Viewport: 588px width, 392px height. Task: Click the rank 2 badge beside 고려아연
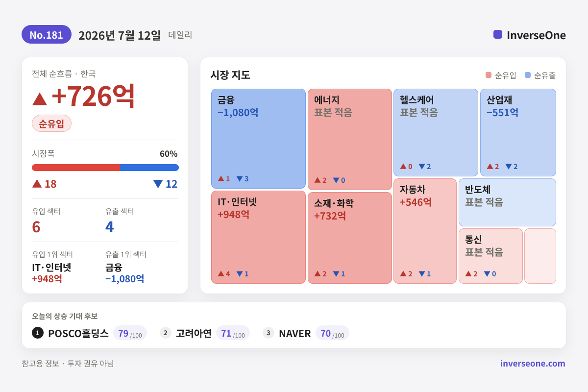click(x=166, y=333)
